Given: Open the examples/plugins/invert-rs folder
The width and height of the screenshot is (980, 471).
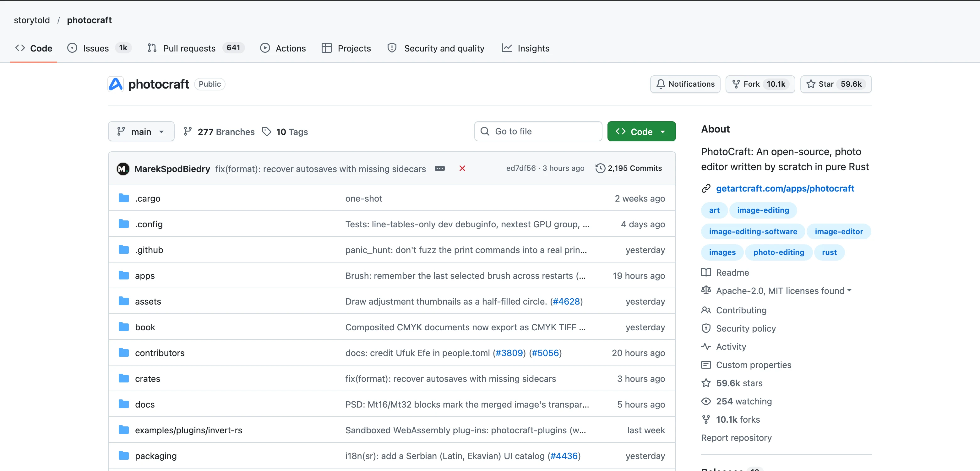Looking at the screenshot, I should click(x=188, y=430).
